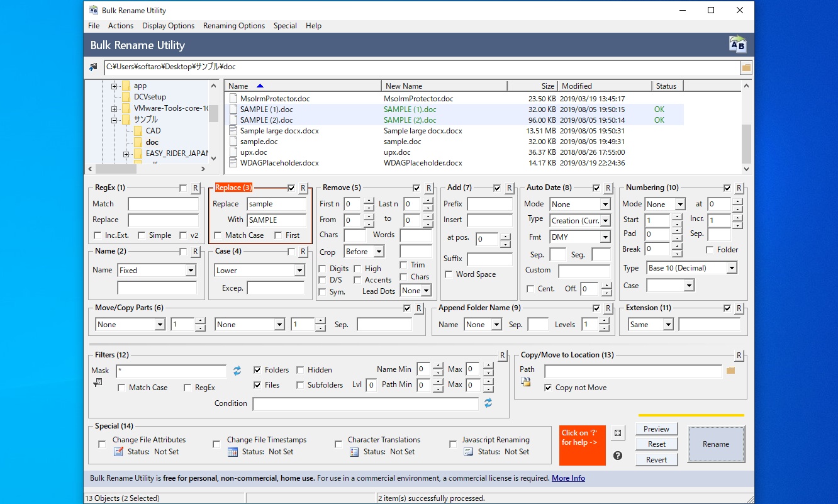Uncheck Folders in Filters

click(257, 370)
